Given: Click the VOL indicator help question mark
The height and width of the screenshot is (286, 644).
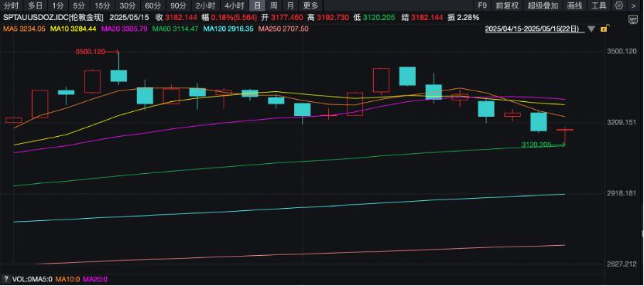Looking at the screenshot, I should pyautogui.click(x=6, y=280).
